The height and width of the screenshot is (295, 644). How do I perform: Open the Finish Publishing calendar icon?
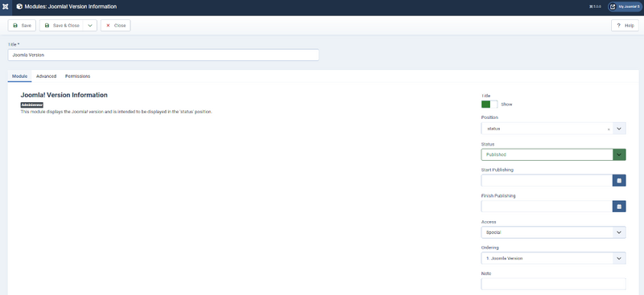(x=619, y=207)
